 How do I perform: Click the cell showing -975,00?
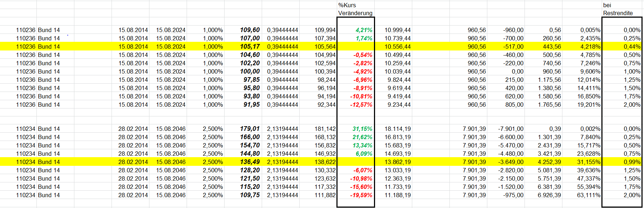point(506,195)
